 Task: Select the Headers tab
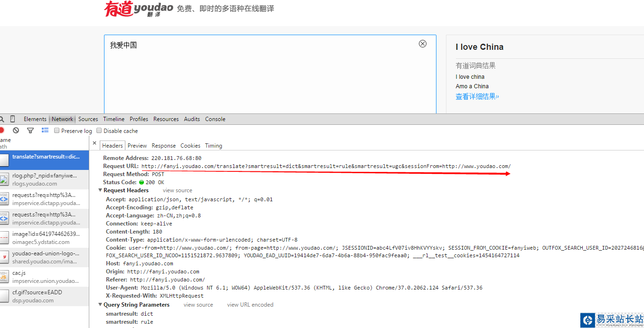coord(113,146)
